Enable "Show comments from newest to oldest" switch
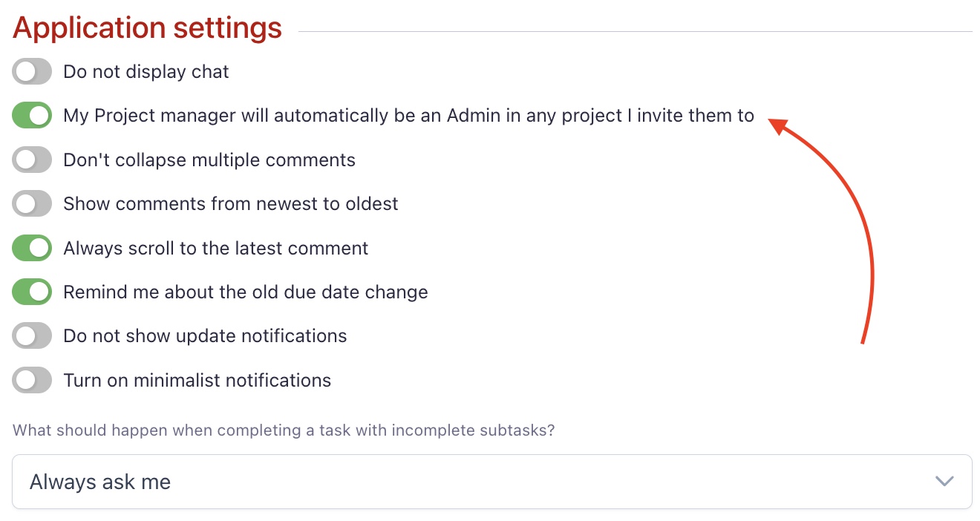The height and width of the screenshot is (521, 980). pyautogui.click(x=32, y=204)
